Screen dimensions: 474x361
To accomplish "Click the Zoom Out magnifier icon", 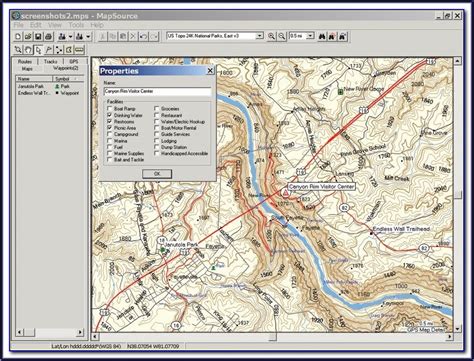I will 282,36.
